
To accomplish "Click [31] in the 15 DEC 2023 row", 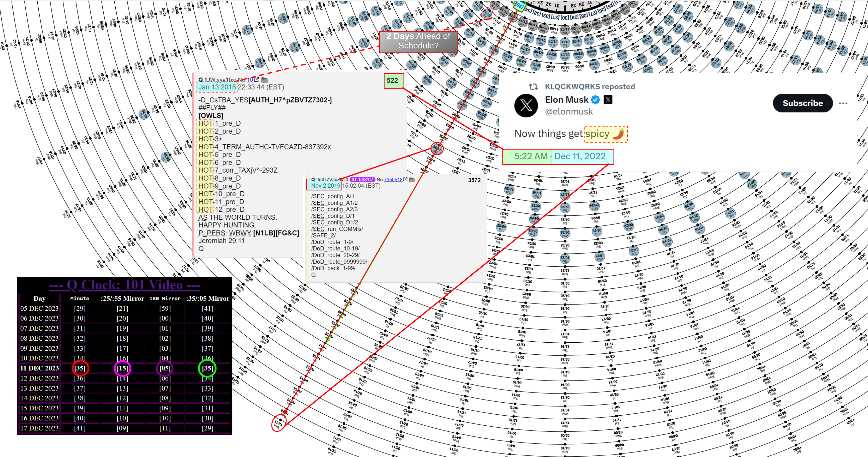I will click(207, 408).
